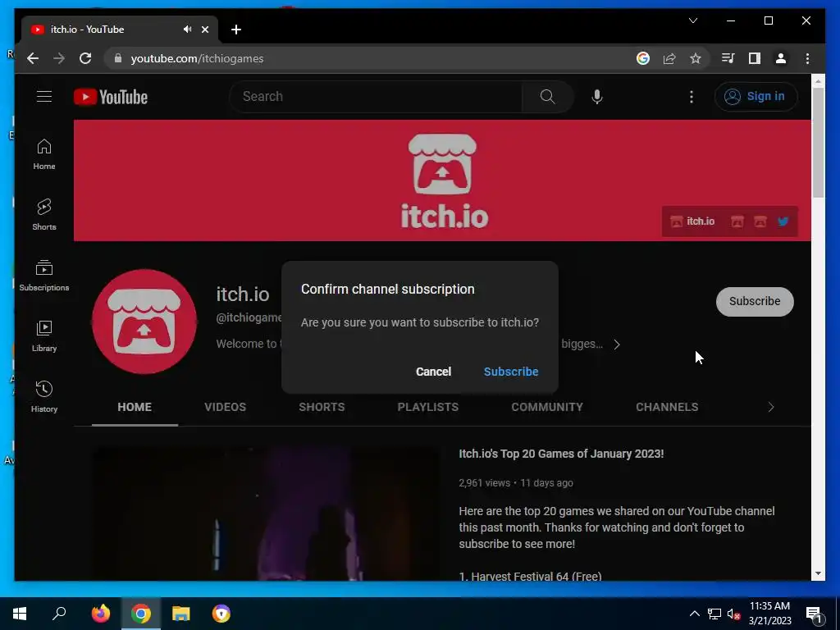Open the media controls toolbar icon
The image size is (840, 630).
[x=728, y=58]
